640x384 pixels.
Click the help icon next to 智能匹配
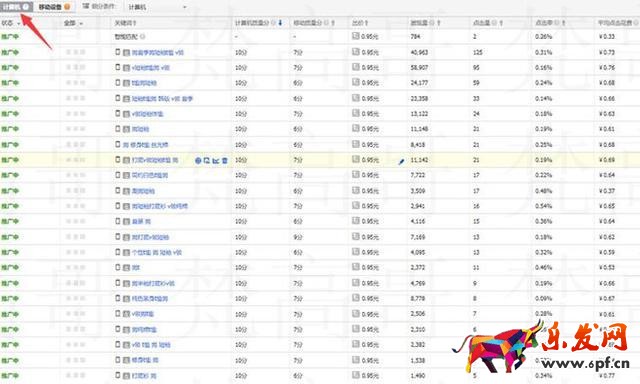[142, 37]
